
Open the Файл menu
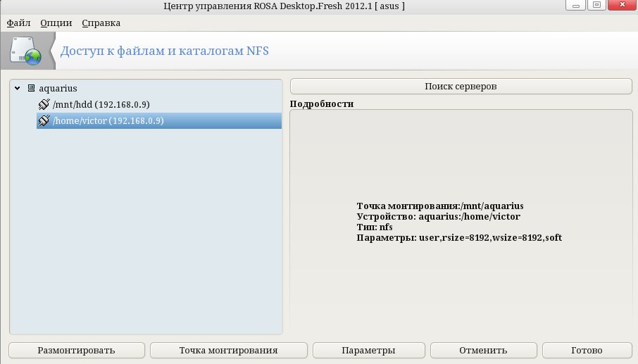click(x=18, y=23)
